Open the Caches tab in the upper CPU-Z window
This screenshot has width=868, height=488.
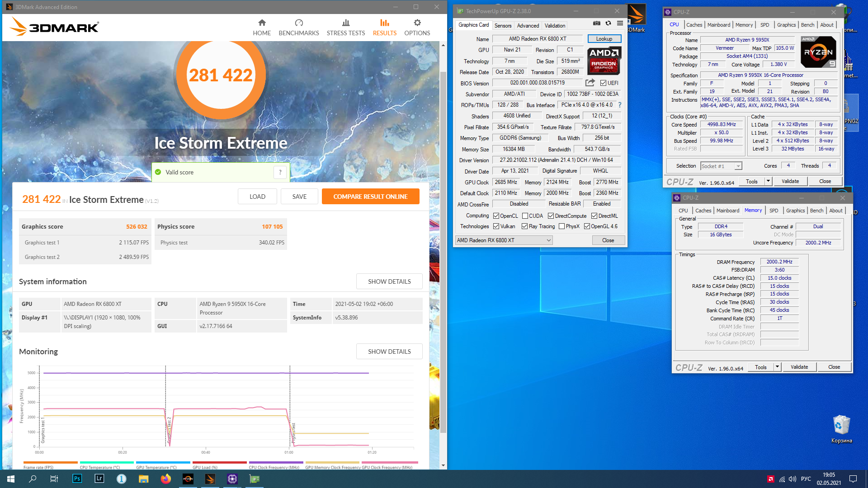(x=694, y=25)
